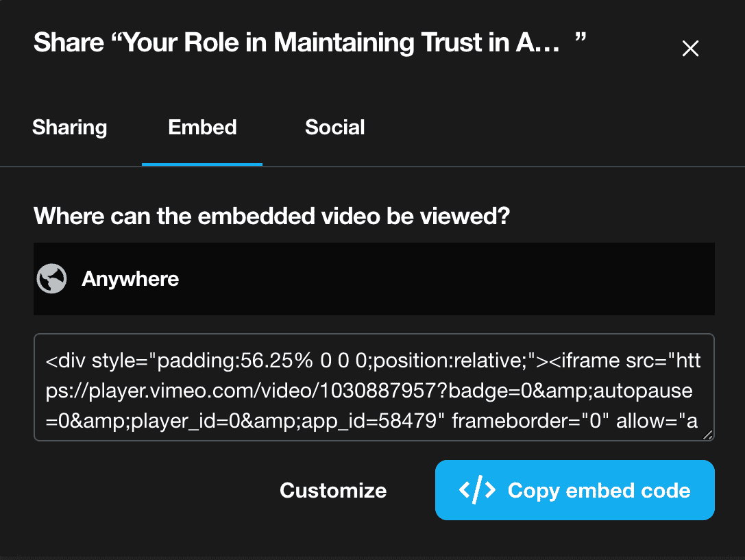This screenshot has width=745, height=560.
Task: Click the heading about where video can be viewed
Action: (272, 217)
